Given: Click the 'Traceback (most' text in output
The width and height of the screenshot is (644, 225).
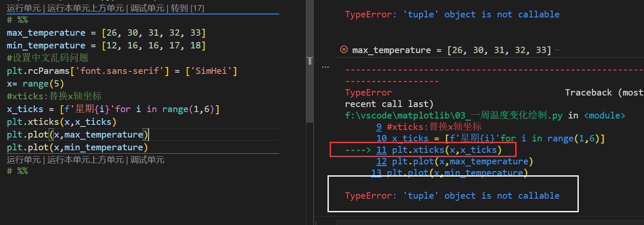Looking at the screenshot, I should pyautogui.click(x=605, y=93).
